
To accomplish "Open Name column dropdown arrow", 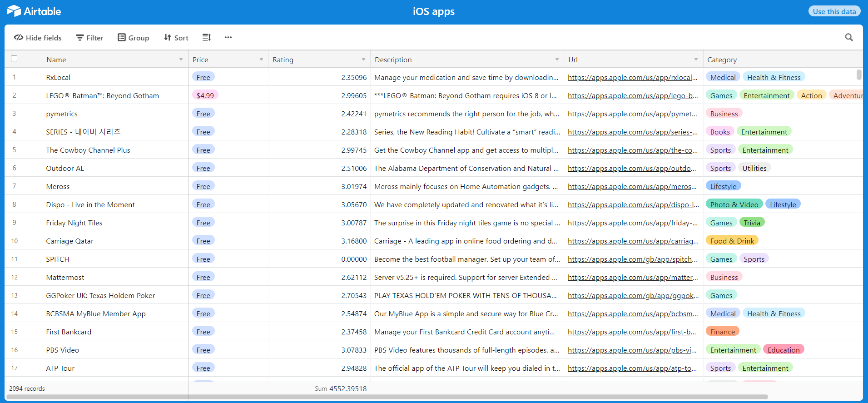I will pos(181,60).
